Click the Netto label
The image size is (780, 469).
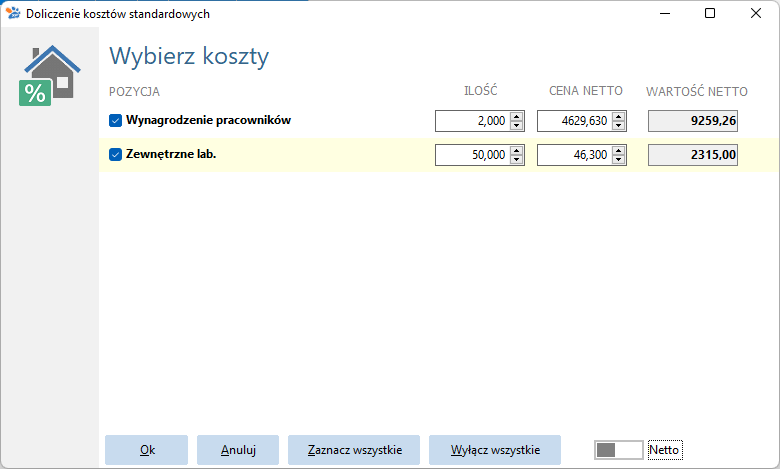[x=665, y=450]
